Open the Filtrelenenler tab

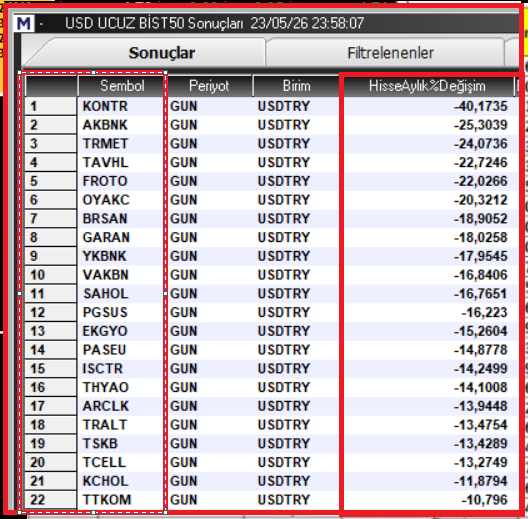click(390, 53)
